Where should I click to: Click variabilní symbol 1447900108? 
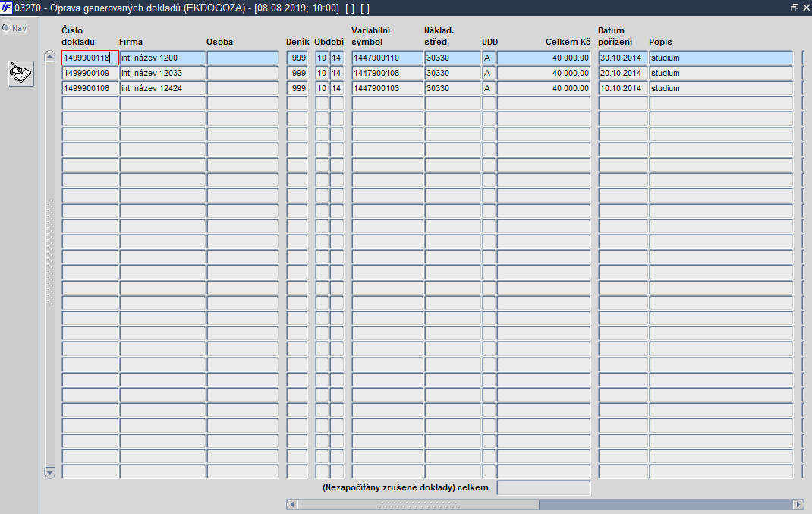[x=387, y=73]
